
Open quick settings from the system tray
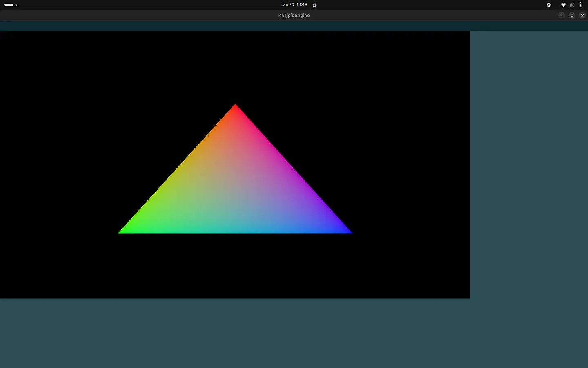point(572,5)
